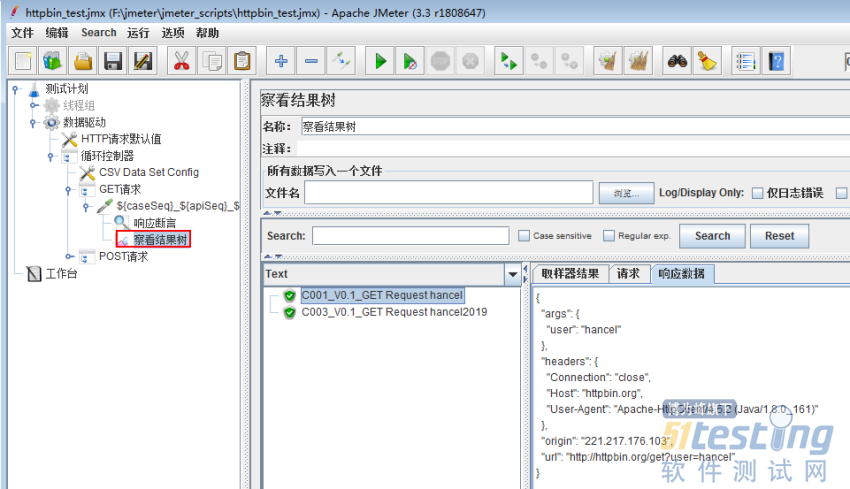Click the Paste clipboard toolbar icon

(242, 61)
